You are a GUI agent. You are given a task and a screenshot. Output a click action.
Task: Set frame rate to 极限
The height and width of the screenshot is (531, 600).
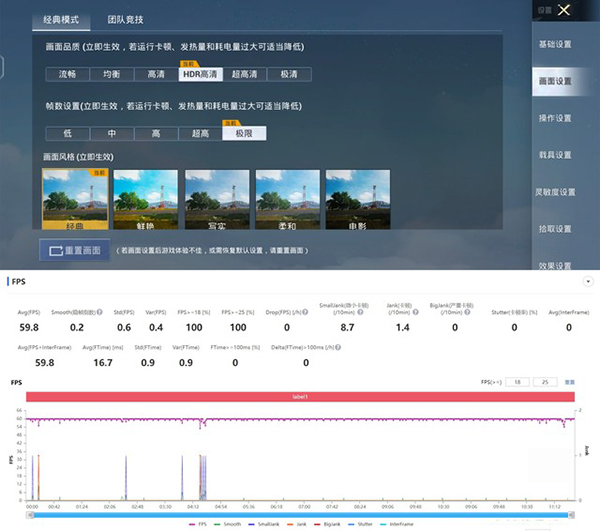(243, 134)
